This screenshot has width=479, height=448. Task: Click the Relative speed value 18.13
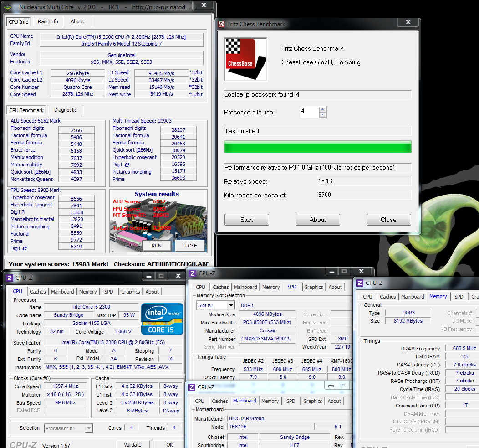pos(364,181)
